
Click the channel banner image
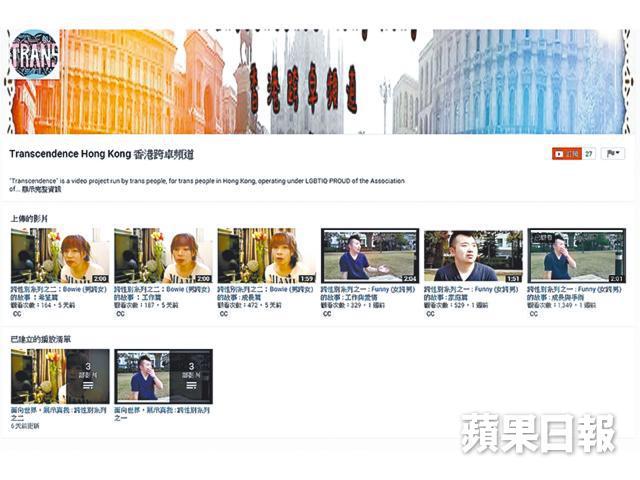coord(318,82)
